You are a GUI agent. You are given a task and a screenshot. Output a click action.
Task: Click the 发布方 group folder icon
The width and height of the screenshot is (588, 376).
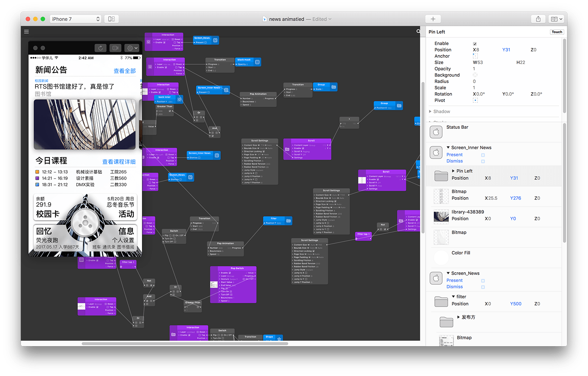click(x=446, y=322)
